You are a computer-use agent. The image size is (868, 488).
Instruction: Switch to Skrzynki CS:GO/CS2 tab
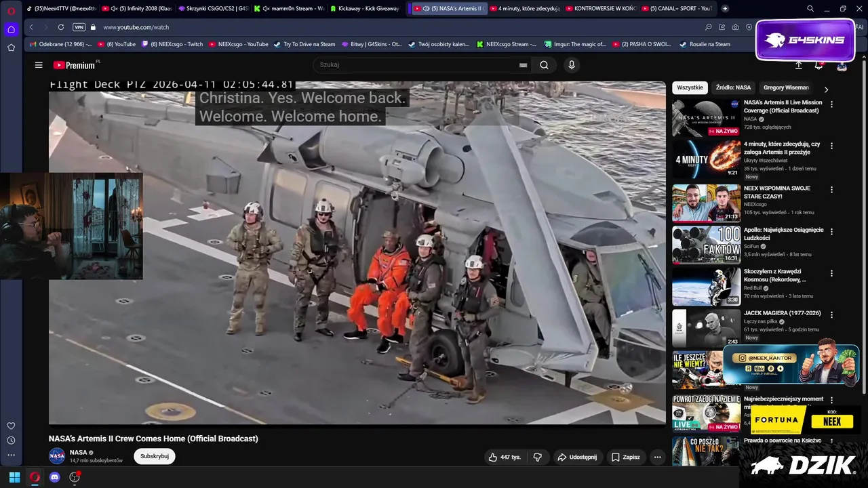click(x=214, y=9)
